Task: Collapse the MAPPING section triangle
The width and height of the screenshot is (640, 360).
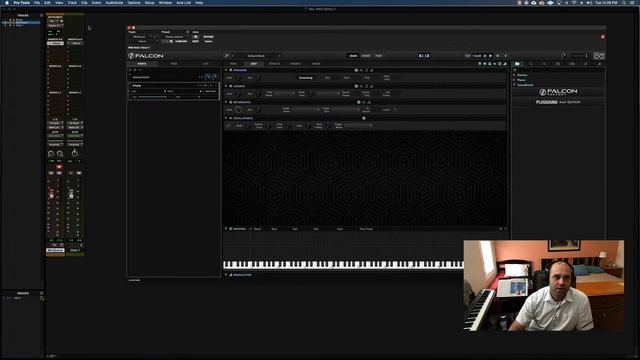Action: (x=226, y=229)
